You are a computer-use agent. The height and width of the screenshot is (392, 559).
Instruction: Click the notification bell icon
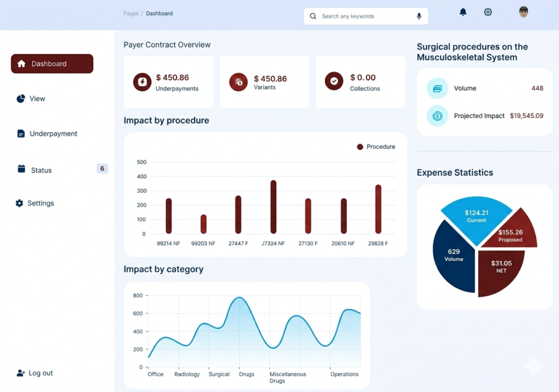pos(463,12)
